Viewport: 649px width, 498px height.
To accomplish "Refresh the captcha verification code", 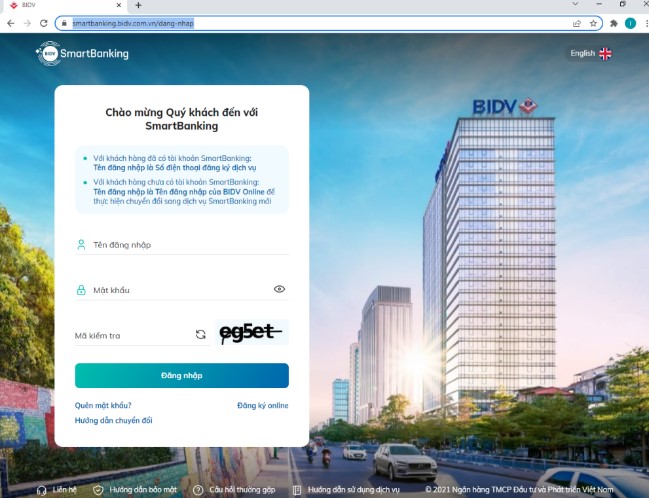I will (x=201, y=334).
